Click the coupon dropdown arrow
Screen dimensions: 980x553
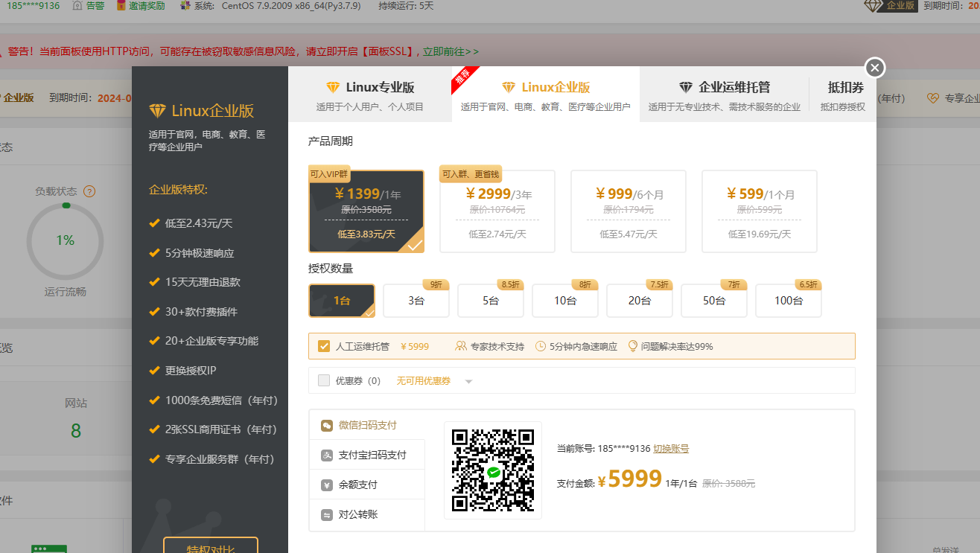468,382
